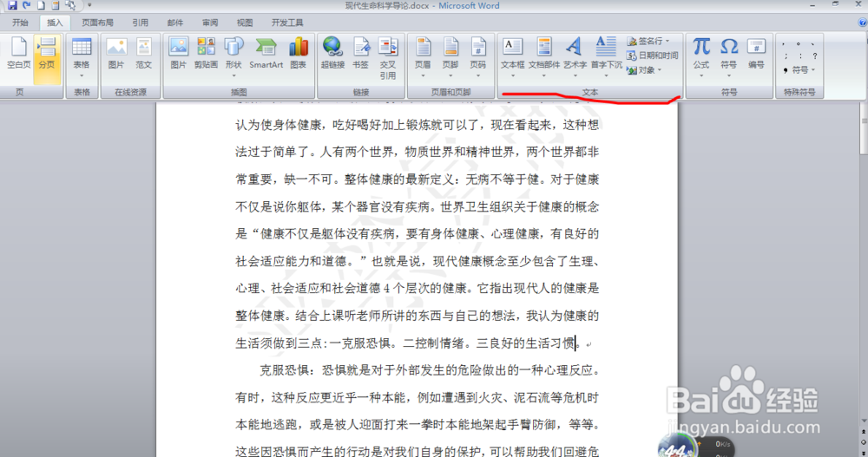Insert a 超链接 hyperlink
Image resolution: width=868 pixels, height=457 pixels.
click(x=332, y=54)
